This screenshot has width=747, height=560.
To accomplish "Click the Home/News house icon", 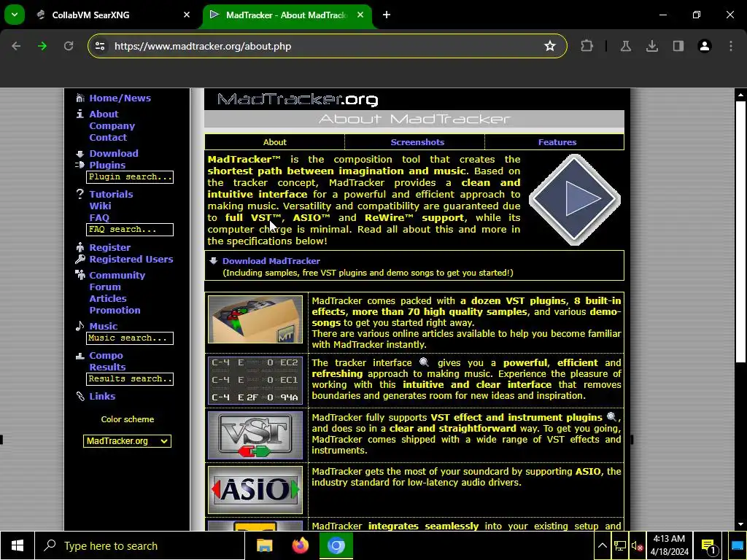I will (x=80, y=98).
